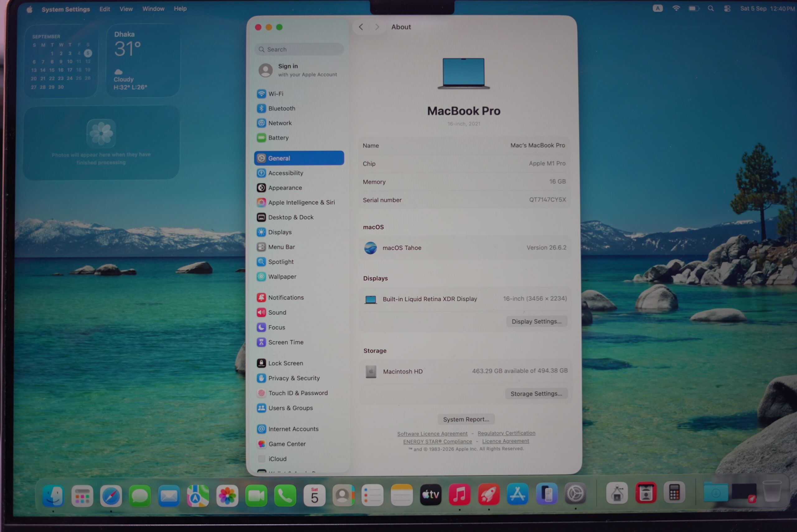Open Apple TV from the Dock
Image resolution: width=797 pixels, height=532 pixels.
(431, 495)
